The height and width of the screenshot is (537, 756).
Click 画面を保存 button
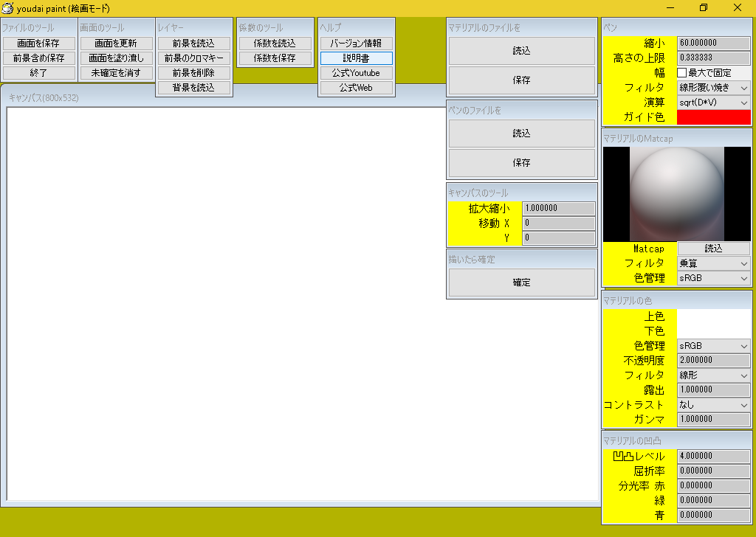point(39,44)
